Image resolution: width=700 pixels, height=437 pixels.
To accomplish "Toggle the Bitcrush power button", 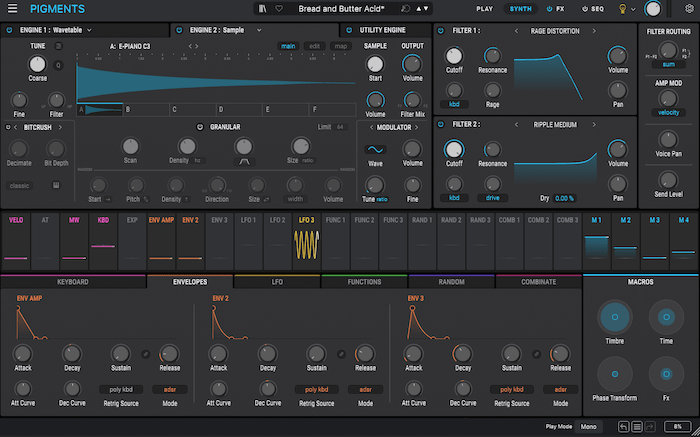I will tap(9, 127).
